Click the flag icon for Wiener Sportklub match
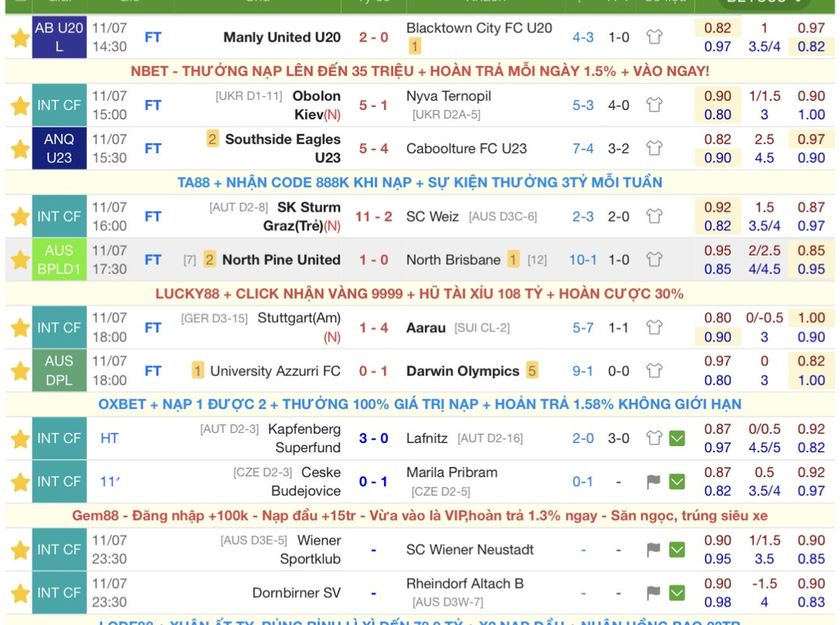 point(653,549)
